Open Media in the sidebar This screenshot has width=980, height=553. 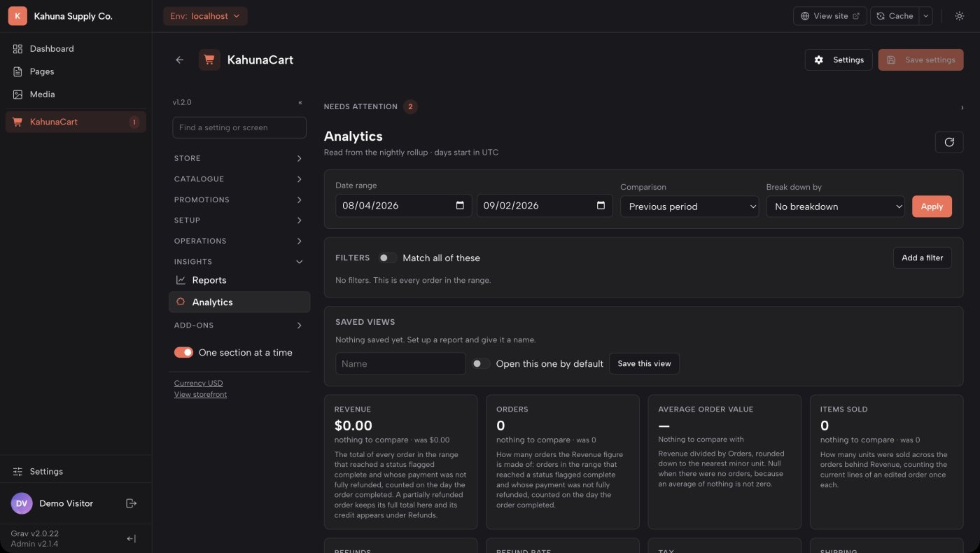76,94
